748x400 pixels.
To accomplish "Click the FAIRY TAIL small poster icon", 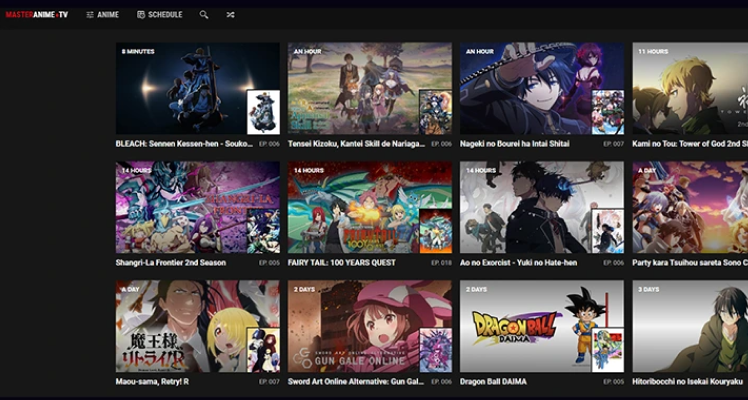I will tap(435, 231).
